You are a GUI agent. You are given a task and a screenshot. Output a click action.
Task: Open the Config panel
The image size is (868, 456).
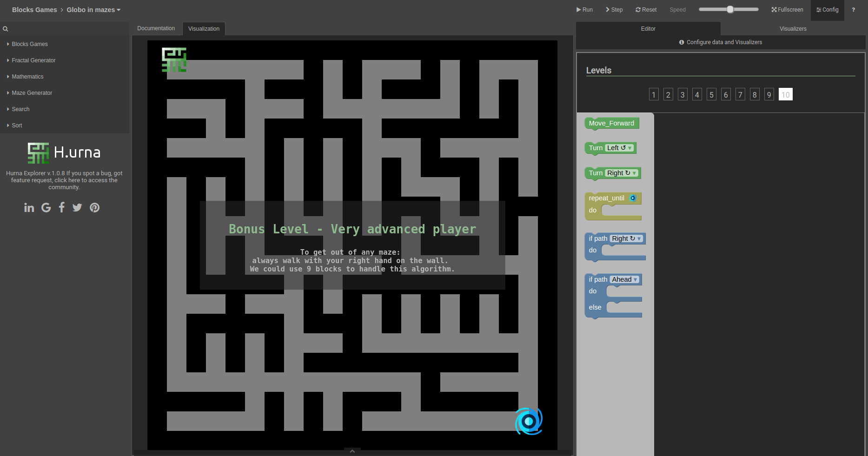[x=827, y=9]
